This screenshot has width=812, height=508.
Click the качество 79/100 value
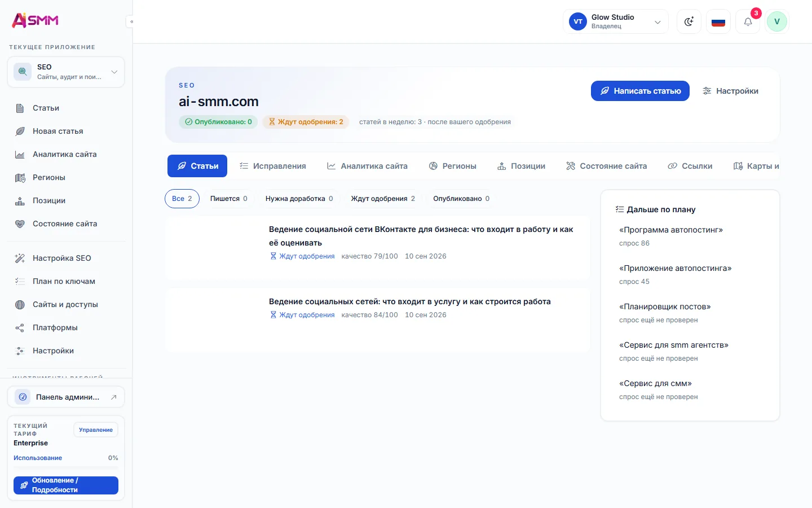370,256
